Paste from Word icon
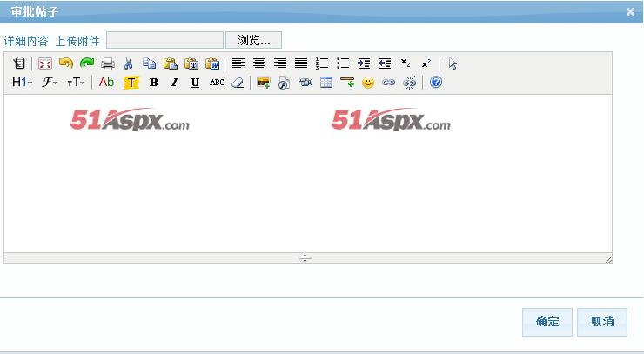This screenshot has height=354, width=644. pos(212,63)
